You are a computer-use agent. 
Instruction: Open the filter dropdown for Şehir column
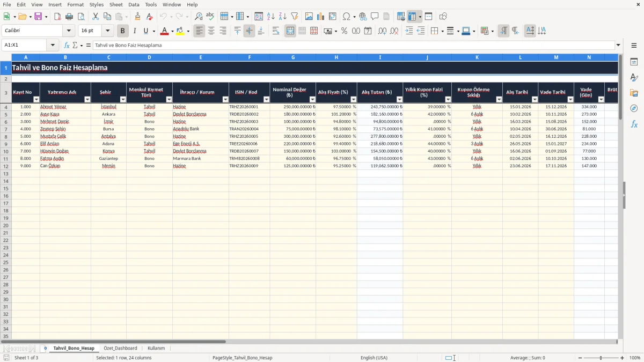[x=123, y=100]
